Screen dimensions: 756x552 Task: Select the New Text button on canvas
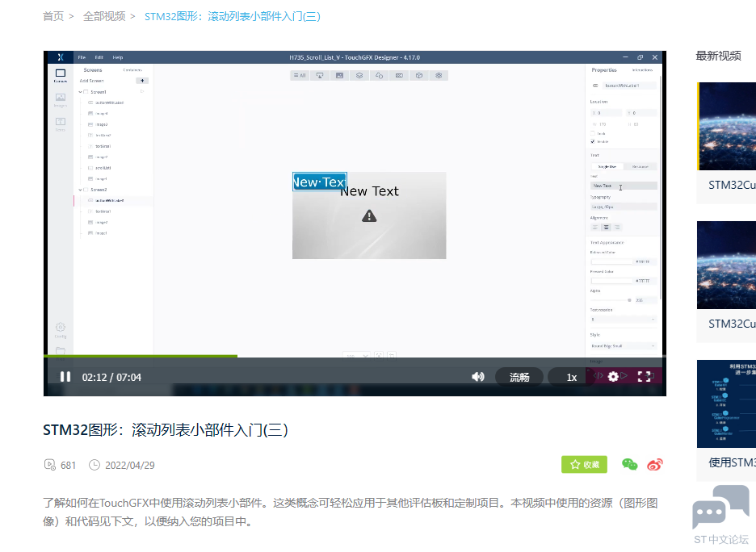pyautogui.click(x=320, y=182)
